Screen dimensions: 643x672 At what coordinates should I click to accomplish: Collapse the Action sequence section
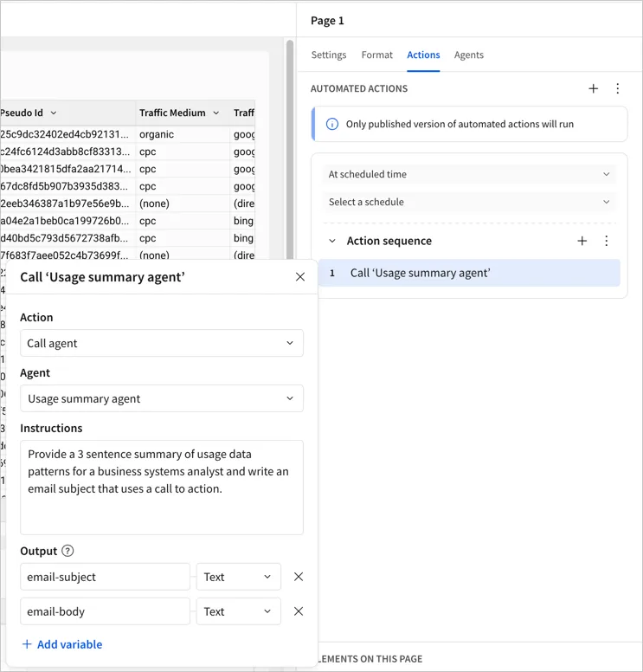coord(332,241)
